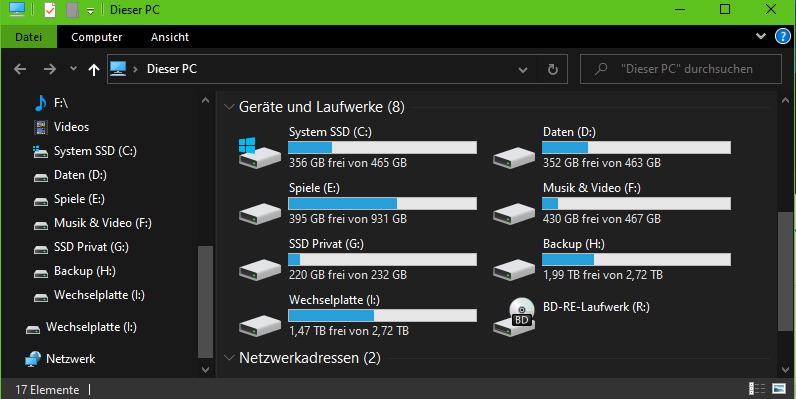
Task: Collapse the Geräte und Laufwerke group
Action: (229, 107)
